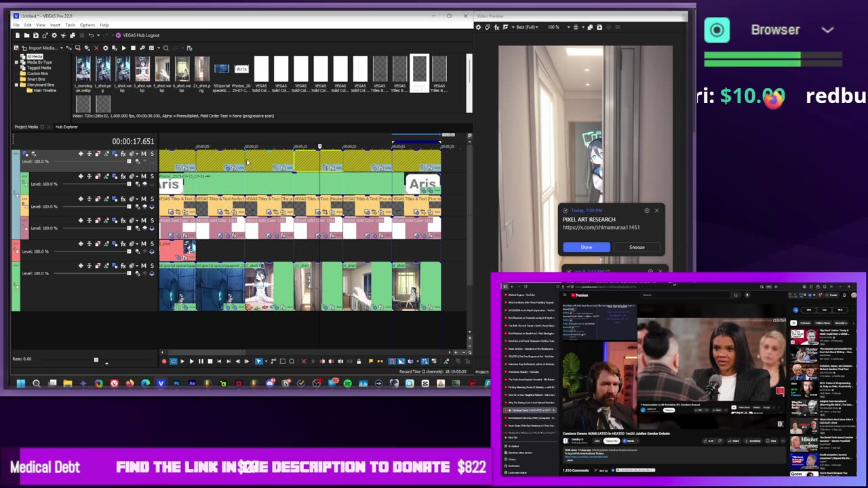Screen dimensions: 868x488
Task: Click the Save project icon
Action: coord(36,35)
